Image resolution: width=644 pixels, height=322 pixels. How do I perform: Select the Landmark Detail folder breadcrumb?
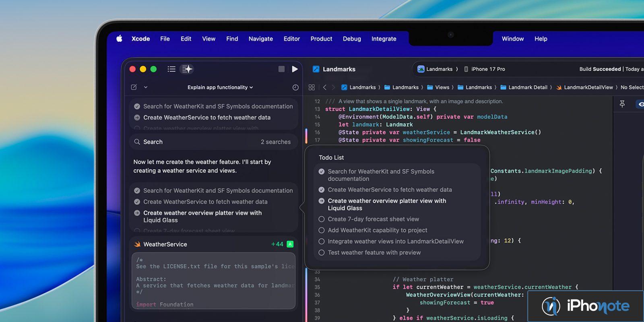[x=524, y=87]
